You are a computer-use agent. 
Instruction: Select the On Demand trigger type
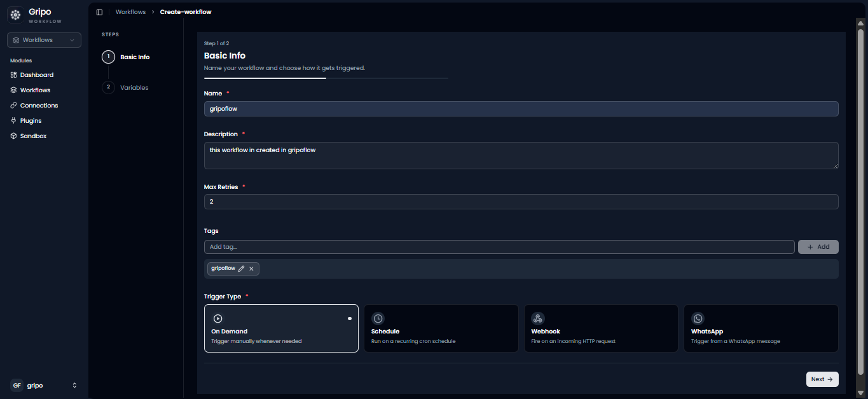click(281, 328)
